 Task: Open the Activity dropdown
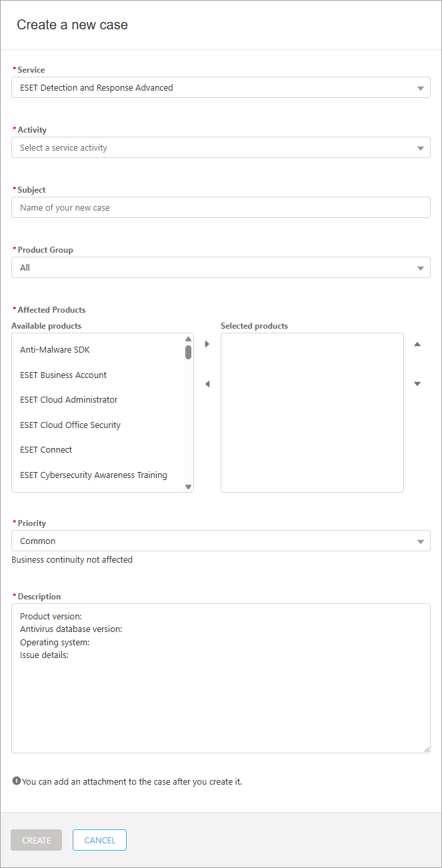click(x=220, y=147)
